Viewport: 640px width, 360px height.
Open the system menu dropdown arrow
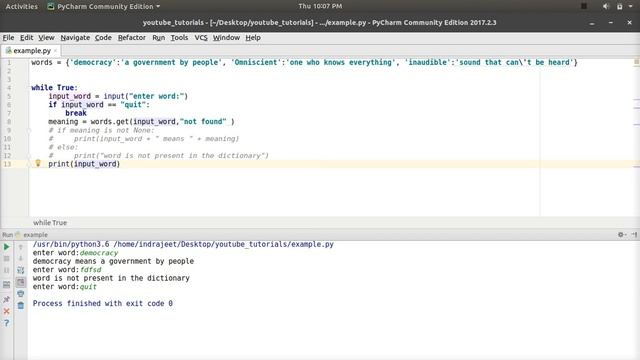(x=631, y=6)
